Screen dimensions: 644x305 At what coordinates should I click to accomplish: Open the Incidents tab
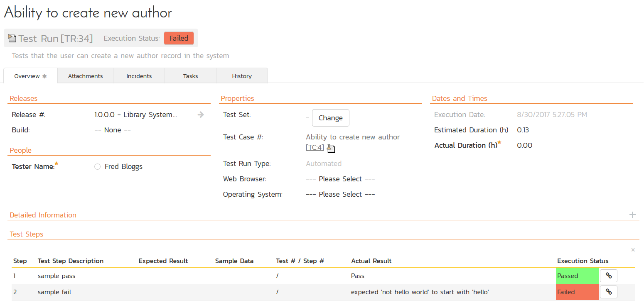click(x=139, y=76)
